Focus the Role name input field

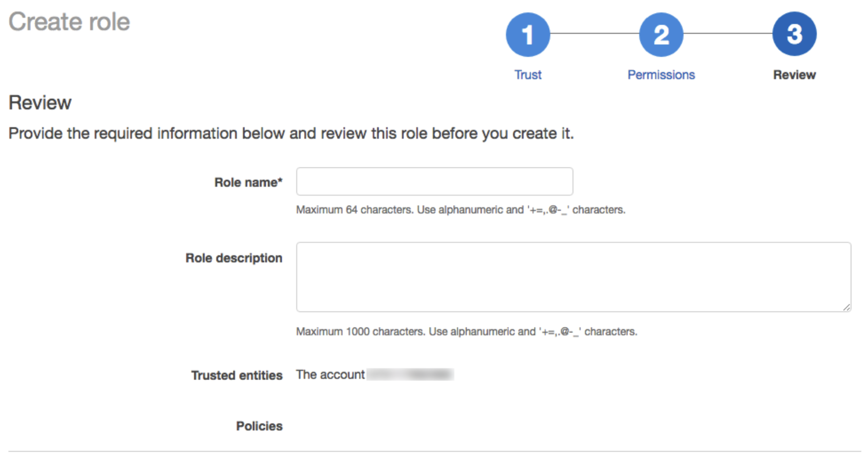[x=434, y=181]
